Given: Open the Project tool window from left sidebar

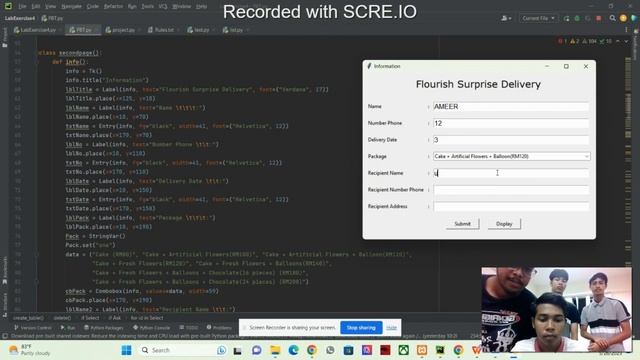Looking at the screenshot, I should 5,38.
